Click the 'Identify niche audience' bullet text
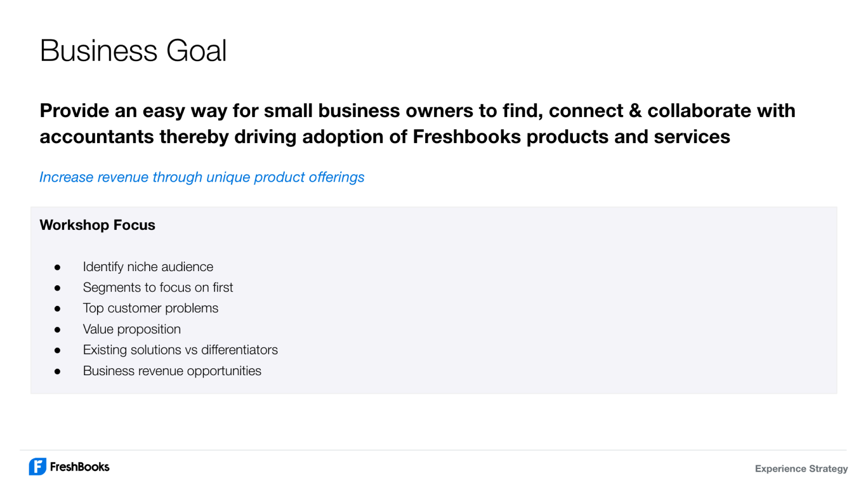868x488 pixels. point(148,267)
